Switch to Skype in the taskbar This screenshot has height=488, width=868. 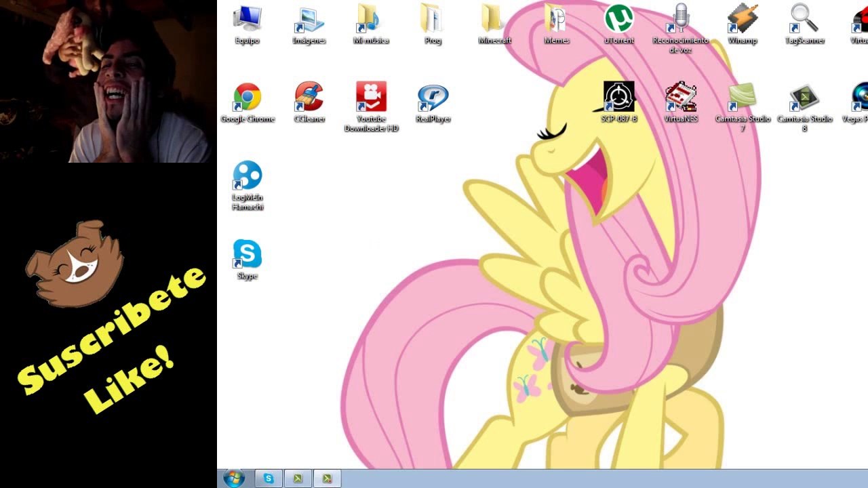[269, 479]
